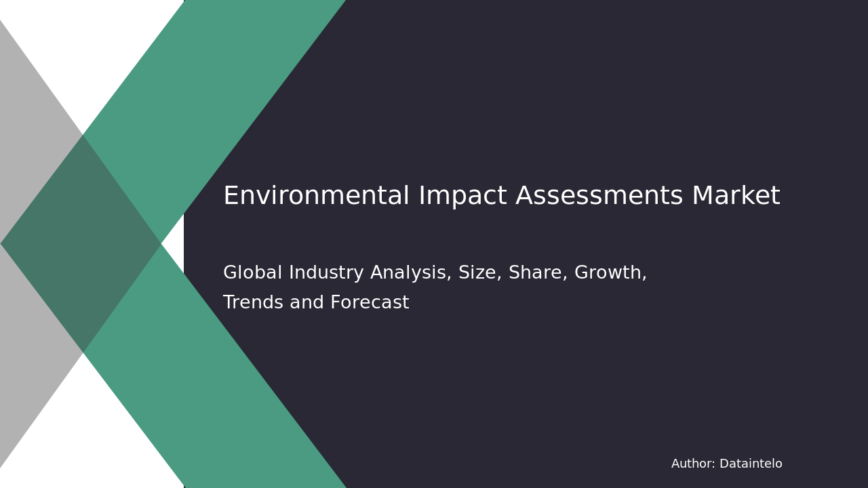This screenshot has height=488, width=868.
Task: Select the Dataintelo author name
Action: tap(751, 464)
